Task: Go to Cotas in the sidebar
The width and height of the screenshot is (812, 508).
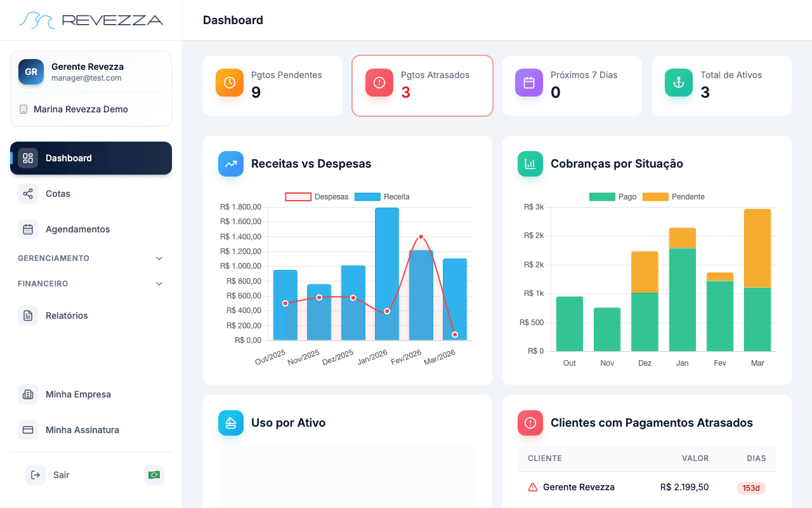Action: (x=91, y=194)
